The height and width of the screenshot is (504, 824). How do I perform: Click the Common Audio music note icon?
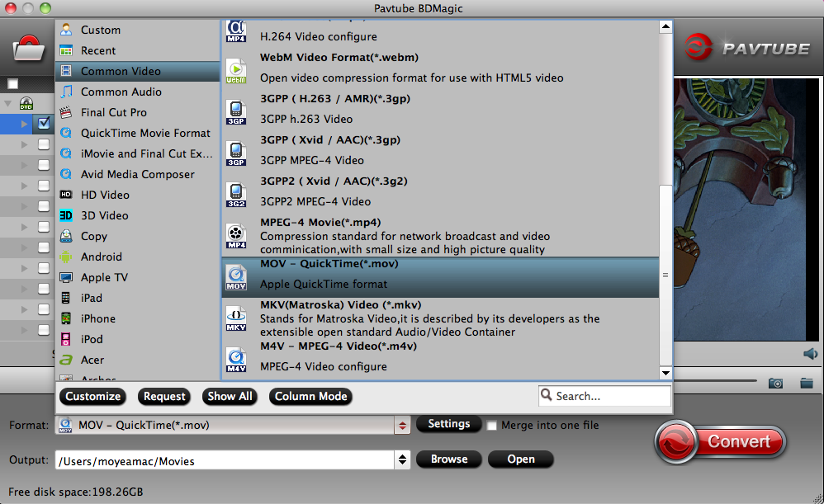[x=66, y=92]
